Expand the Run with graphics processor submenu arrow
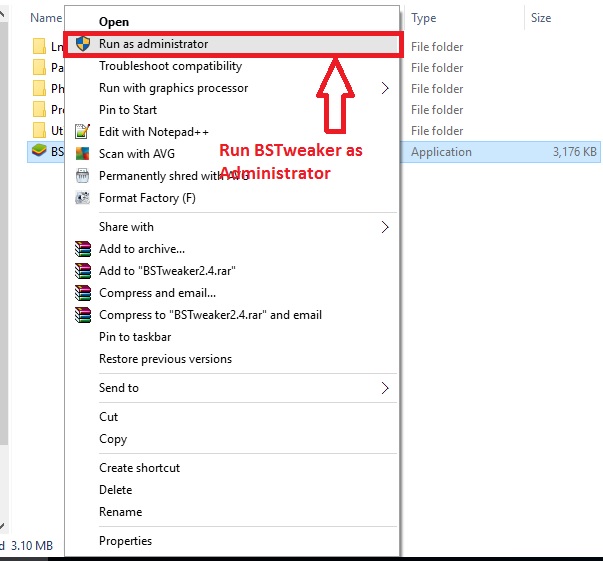 point(385,88)
